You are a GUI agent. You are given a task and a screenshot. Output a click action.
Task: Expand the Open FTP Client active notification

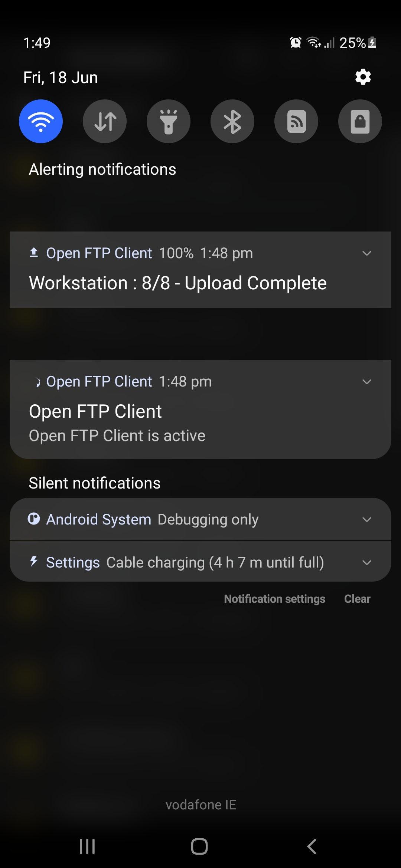point(367,382)
